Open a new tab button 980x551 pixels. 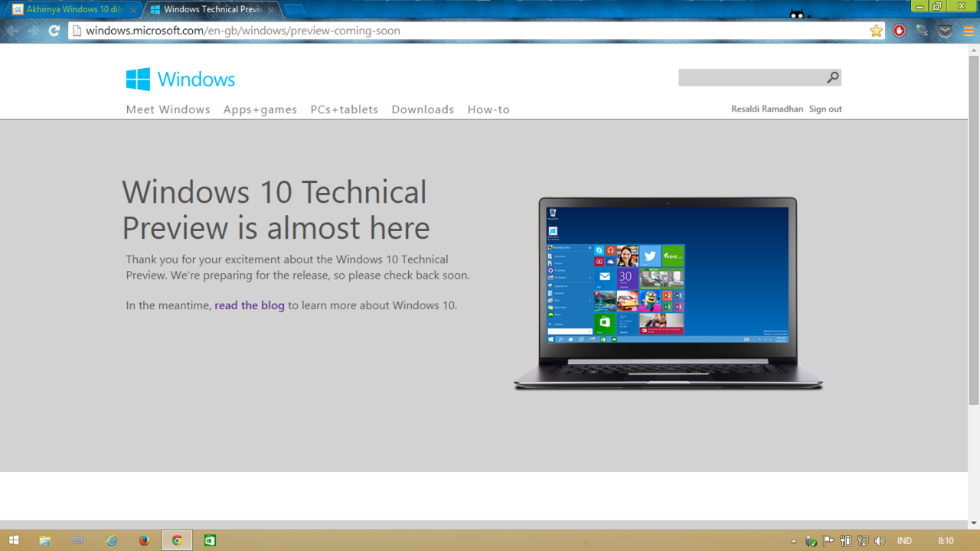[x=294, y=10]
